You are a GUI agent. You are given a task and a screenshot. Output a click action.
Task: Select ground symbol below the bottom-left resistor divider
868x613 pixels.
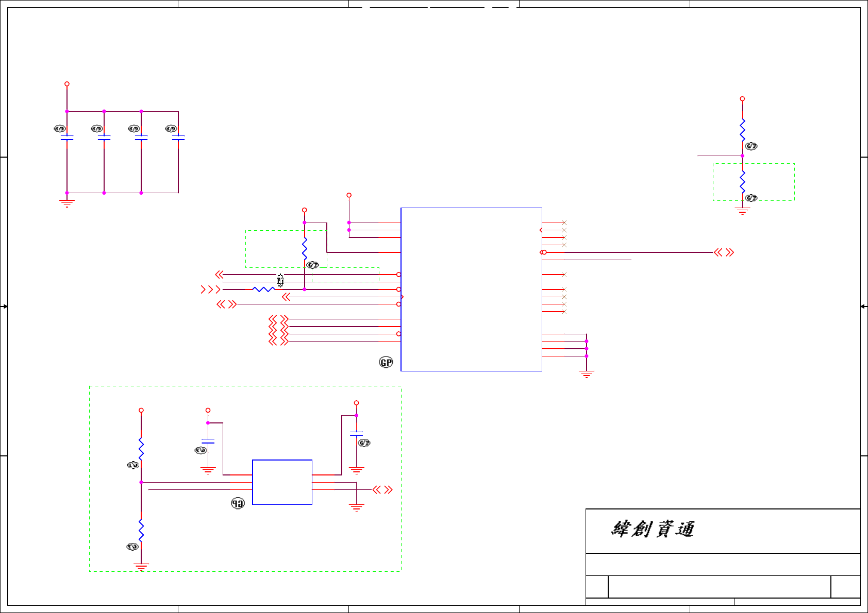tap(141, 566)
